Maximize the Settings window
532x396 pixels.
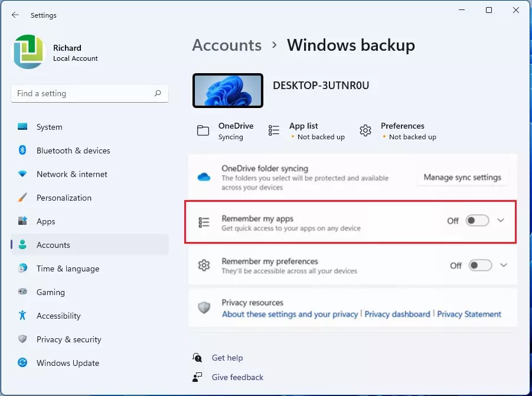click(x=488, y=10)
